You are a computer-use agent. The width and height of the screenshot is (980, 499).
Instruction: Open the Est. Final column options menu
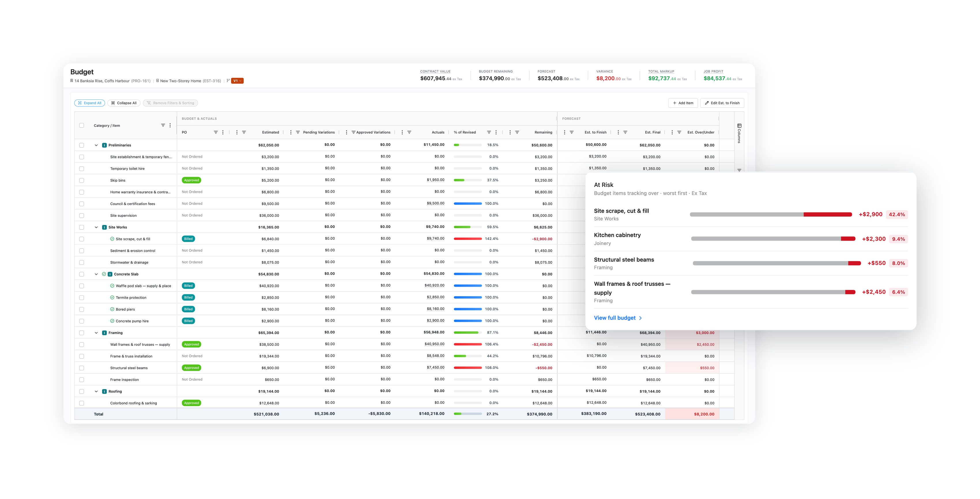[x=618, y=132]
